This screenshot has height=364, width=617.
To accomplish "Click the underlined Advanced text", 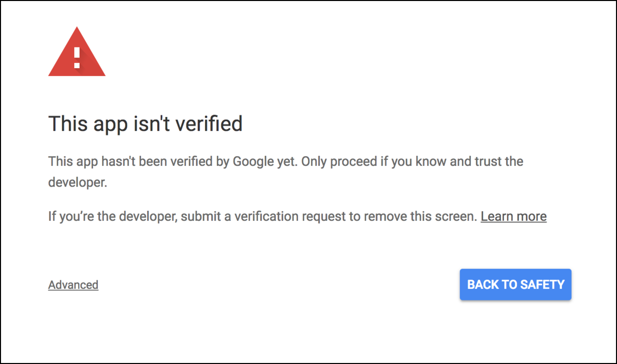I will tap(73, 285).
